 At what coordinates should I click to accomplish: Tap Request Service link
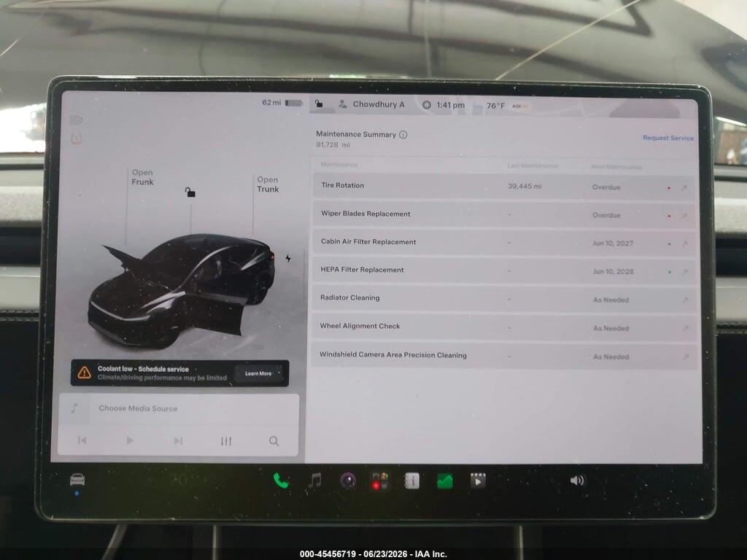(668, 138)
